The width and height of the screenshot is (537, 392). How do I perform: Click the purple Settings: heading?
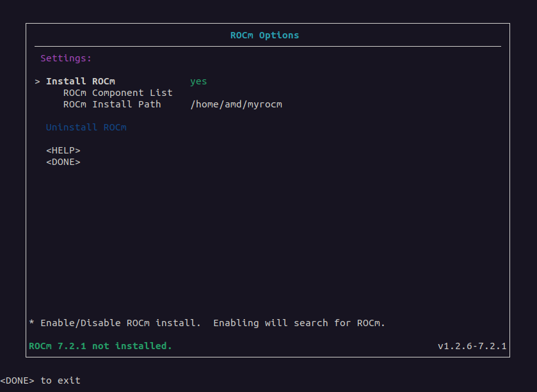(66, 58)
